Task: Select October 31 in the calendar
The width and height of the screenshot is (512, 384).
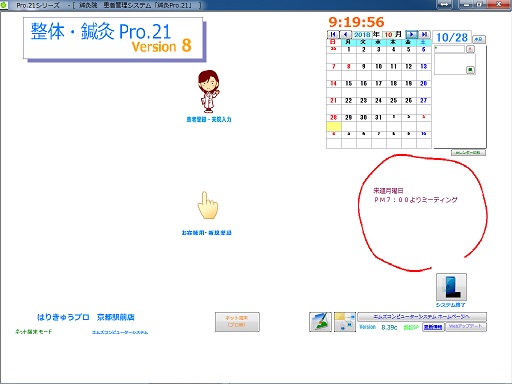Action: tap(379, 117)
